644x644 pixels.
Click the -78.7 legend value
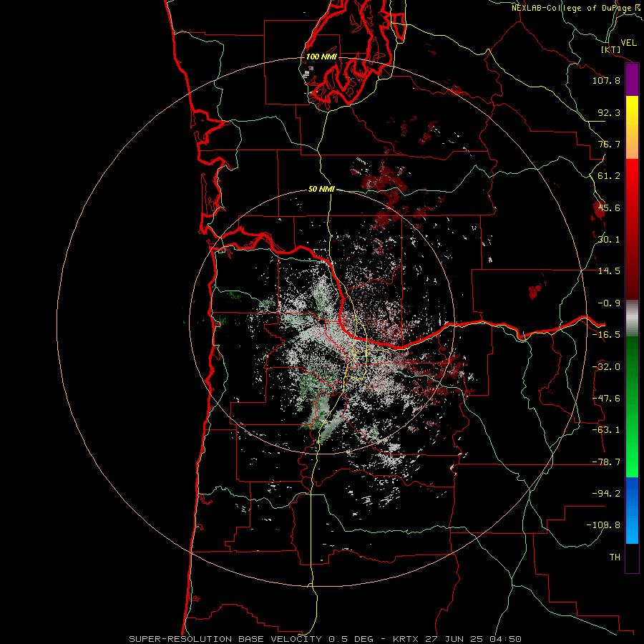(606, 462)
